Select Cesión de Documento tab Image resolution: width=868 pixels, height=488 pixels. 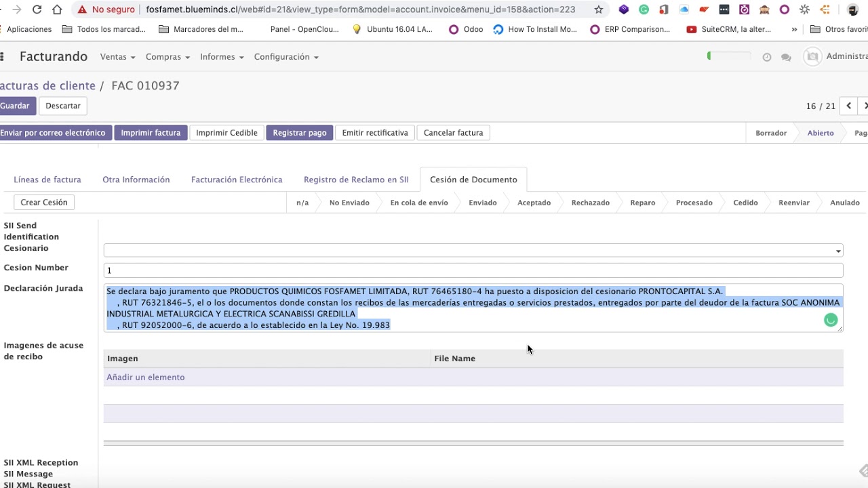coord(473,180)
